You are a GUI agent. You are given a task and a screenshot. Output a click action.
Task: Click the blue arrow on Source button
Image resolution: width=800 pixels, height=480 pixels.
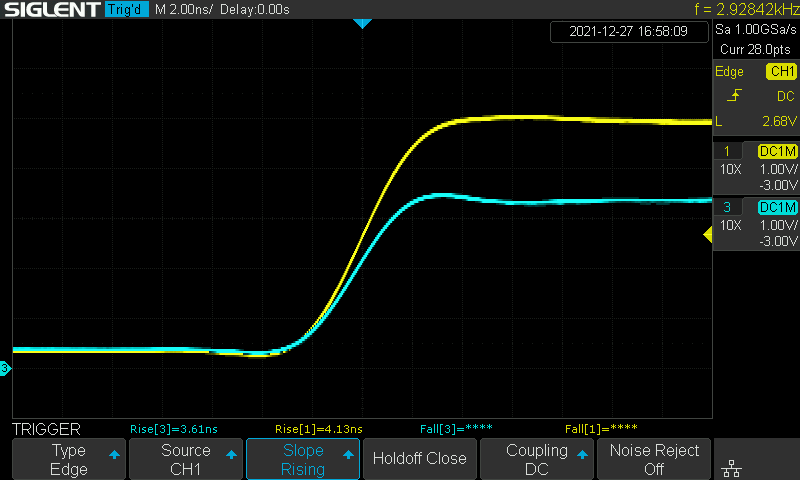[231, 454]
